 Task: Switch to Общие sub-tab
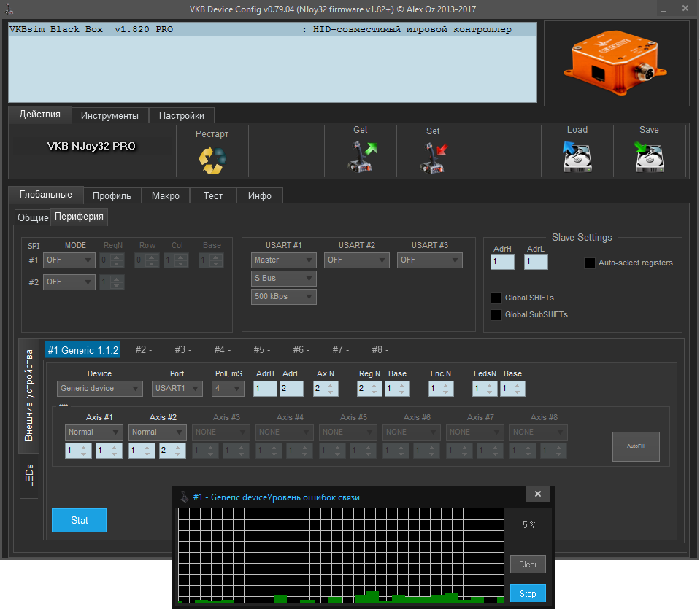pos(33,218)
